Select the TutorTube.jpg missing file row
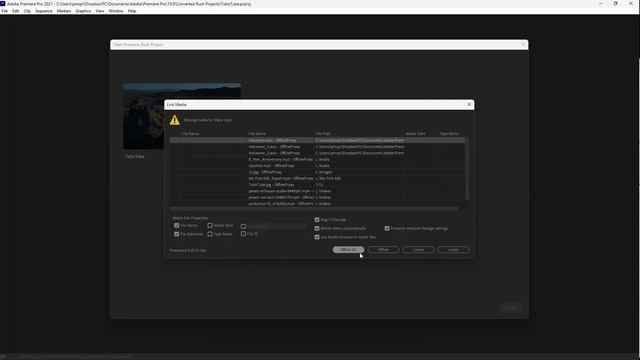 317,184
